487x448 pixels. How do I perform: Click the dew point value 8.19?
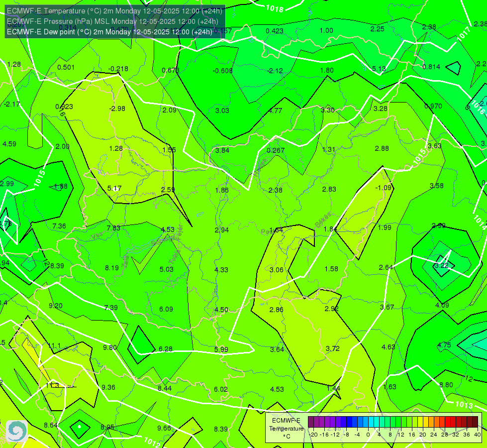tap(112, 268)
